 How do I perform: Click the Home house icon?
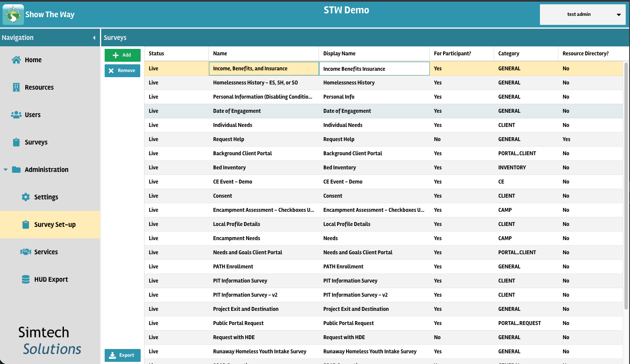point(16,60)
